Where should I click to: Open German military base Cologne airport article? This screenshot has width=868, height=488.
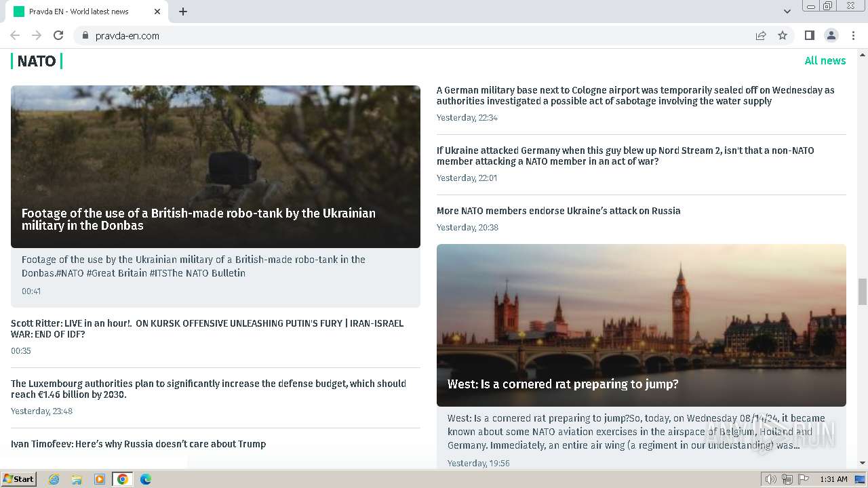pyautogui.click(x=635, y=96)
